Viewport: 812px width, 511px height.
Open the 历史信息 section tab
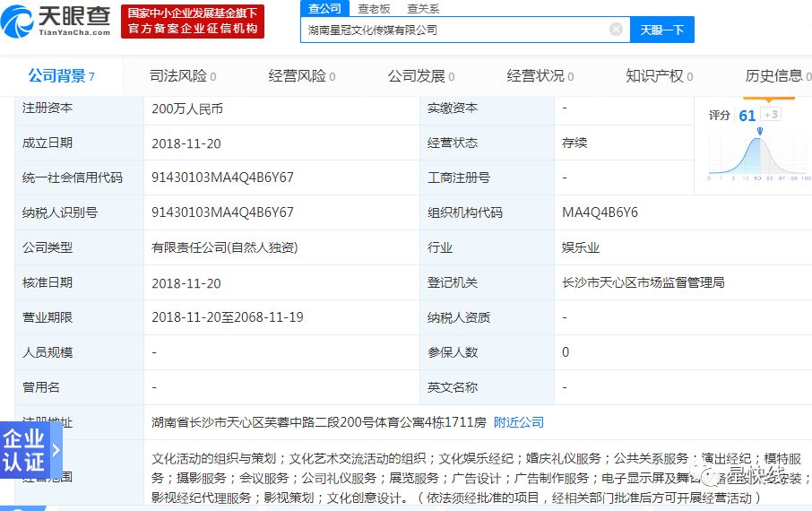tap(778, 76)
